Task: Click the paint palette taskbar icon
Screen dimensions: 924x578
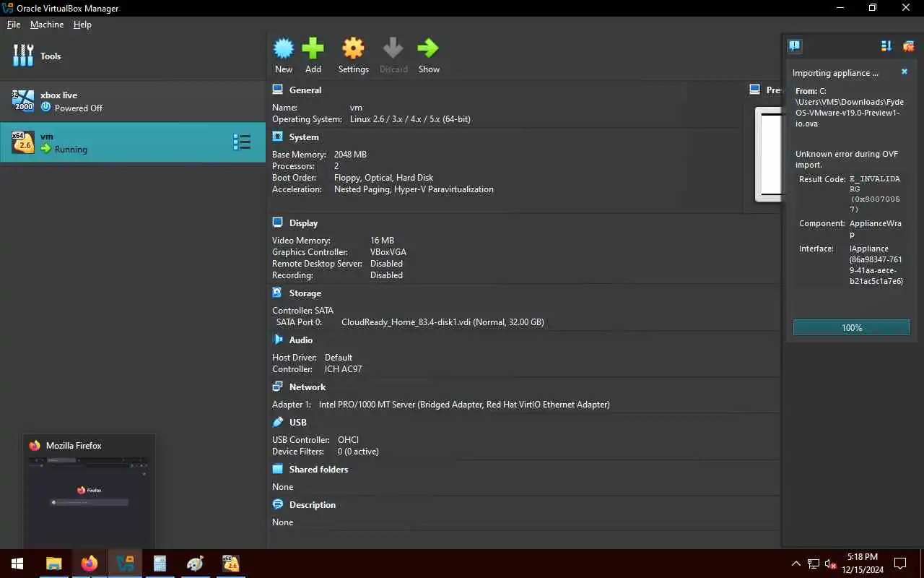Action: [x=196, y=564]
